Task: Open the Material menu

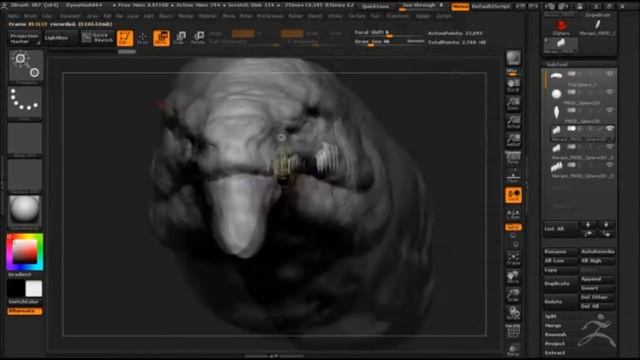Action: click(207, 16)
